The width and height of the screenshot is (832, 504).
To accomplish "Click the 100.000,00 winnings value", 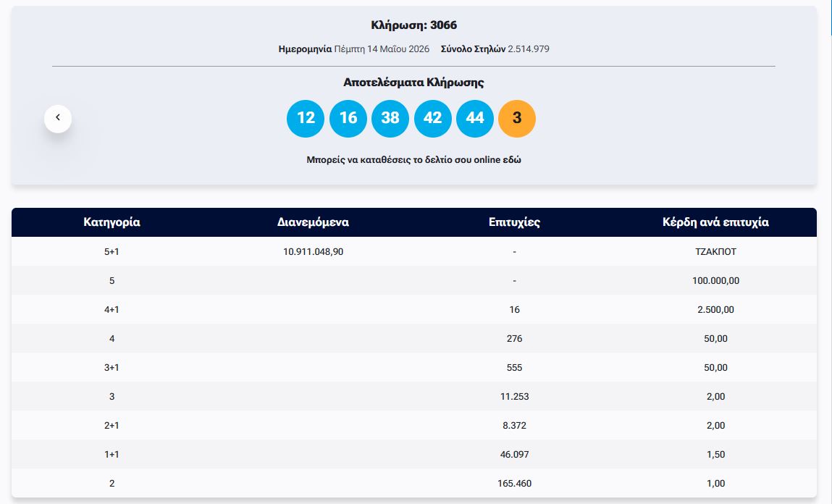I will click(x=715, y=281).
